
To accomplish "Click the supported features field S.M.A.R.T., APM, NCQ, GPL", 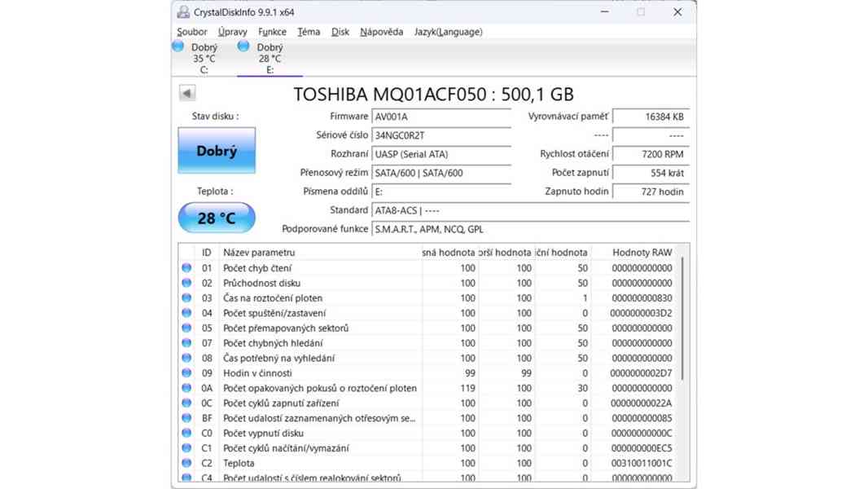I will tap(530, 229).
